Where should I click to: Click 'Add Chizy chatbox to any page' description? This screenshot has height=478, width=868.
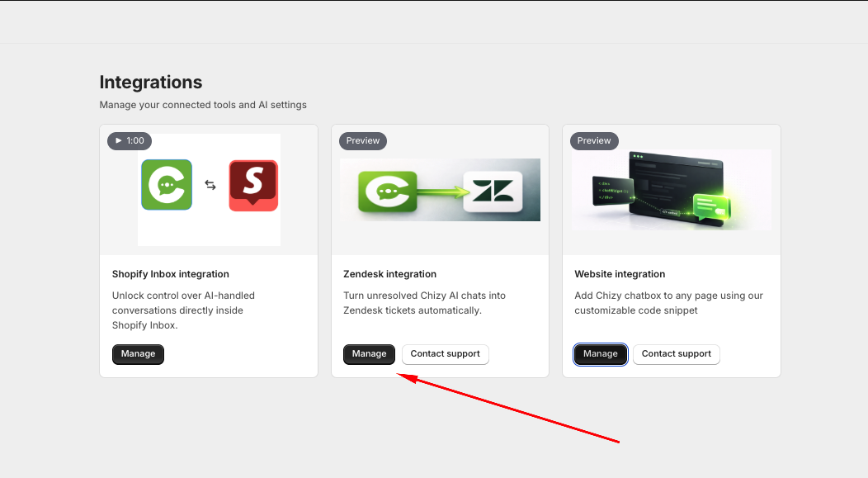[x=668, y=303]
